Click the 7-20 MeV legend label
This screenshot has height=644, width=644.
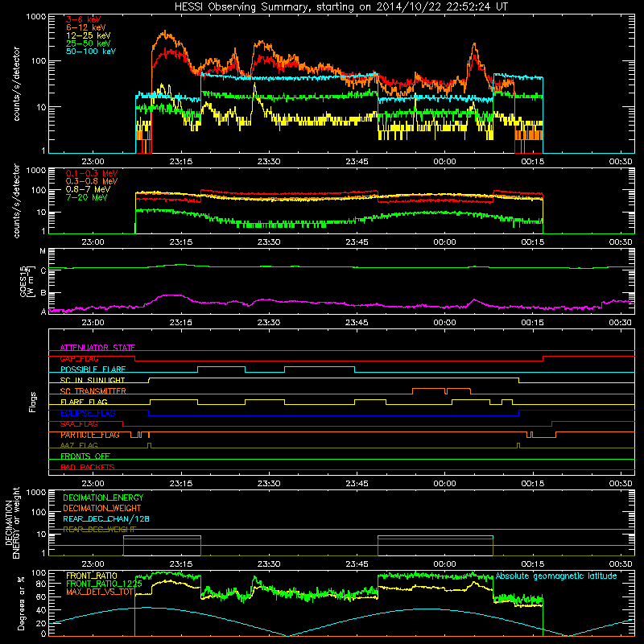pyautogui.click(x=87, y=197)
